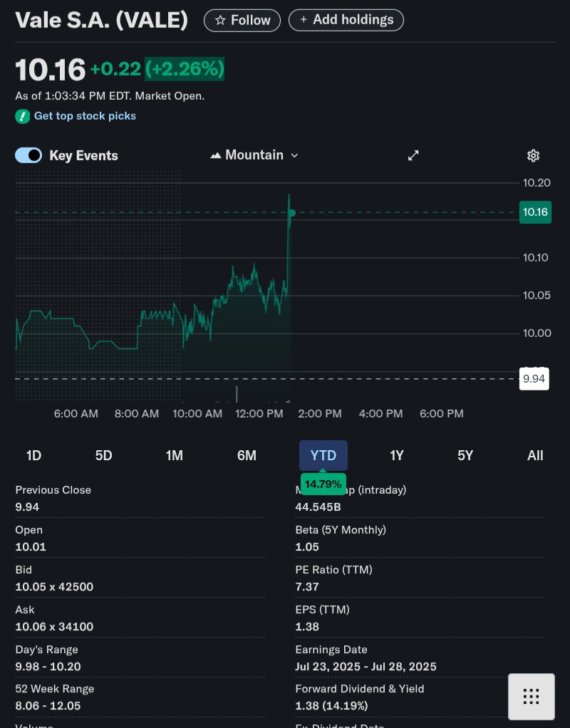This screenshot has width=570, height=728.
Task: Click Forward Dividend value 1.38 (14.19%)
Action: coord(332,706)
